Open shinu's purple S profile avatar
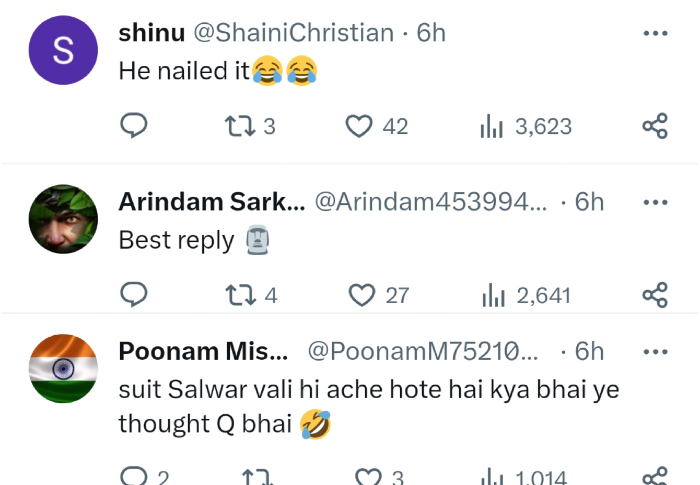The height and width of the screenshot is (485, 700). click(x=63, y=51)
